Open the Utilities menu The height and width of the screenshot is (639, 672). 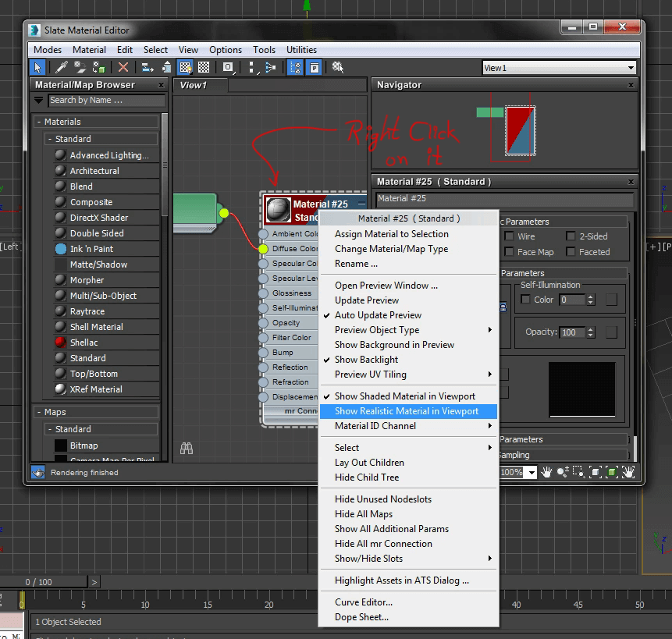[x=302, y=50]
